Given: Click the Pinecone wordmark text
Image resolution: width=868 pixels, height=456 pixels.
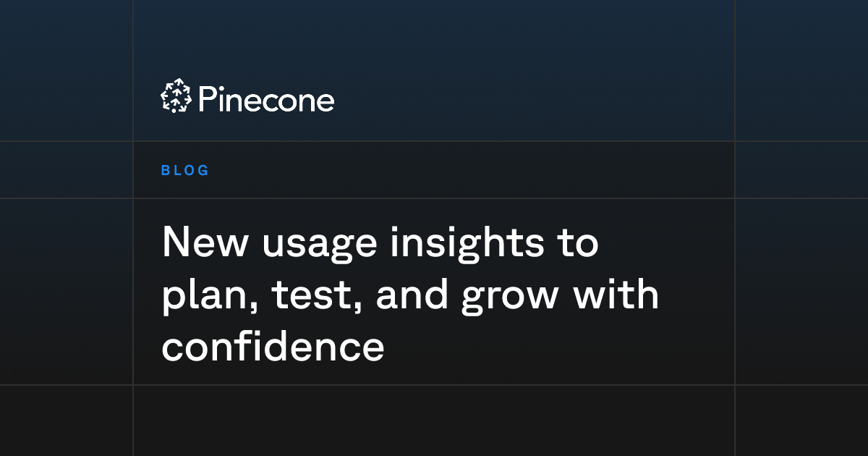Looking at the screenshot, I should coord(265,99).
